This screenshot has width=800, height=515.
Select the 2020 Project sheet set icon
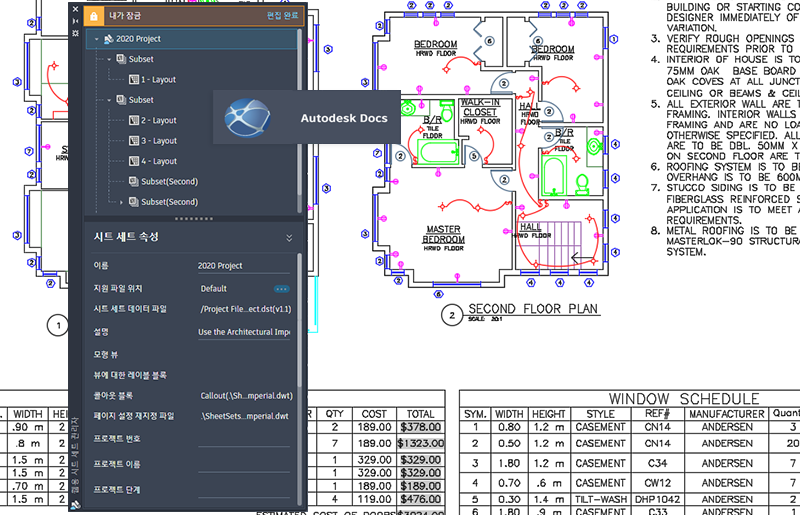(108, 39)
